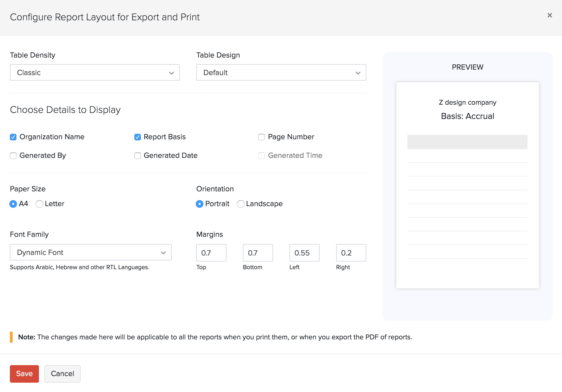The height and width of the screenshot is (392, 562).
Task: Click the Cancel button
Action: click(63, 374)
